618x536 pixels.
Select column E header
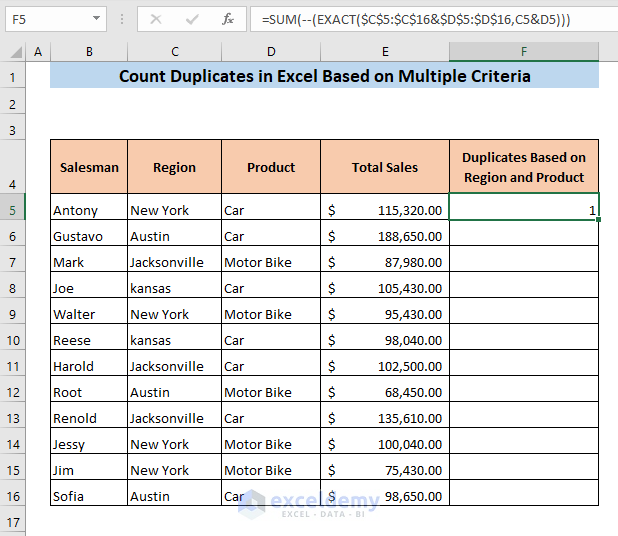[385, 52]
